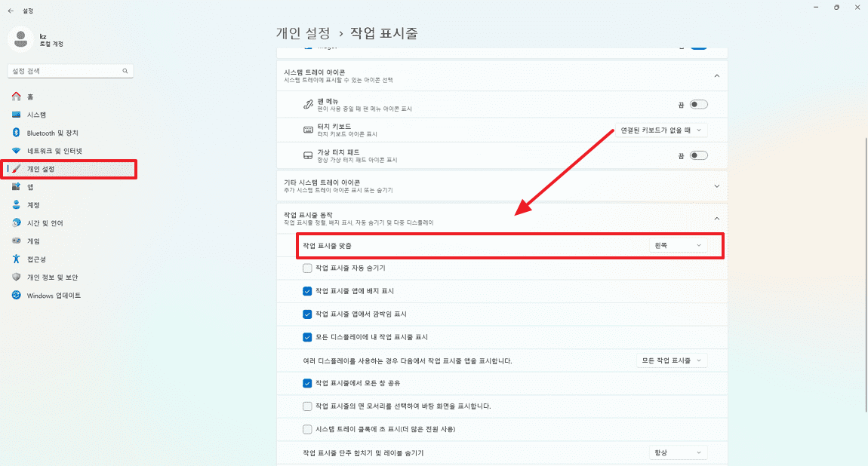Viewport: 868px width, 466px height.
Task: Click the 네트워크 및 인터넷 wifi icon
Action: coord(16,150)
